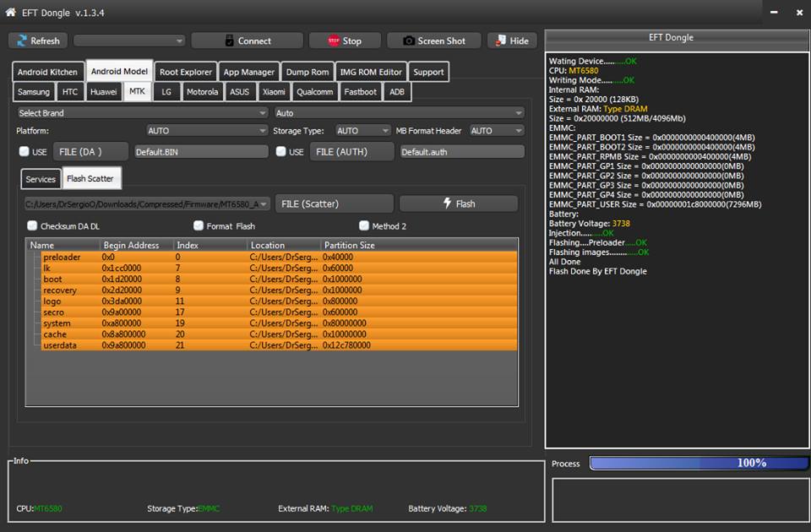811x532 pixels.
Task: Expand the Storage Type dropdown
Action: point(362,131)
